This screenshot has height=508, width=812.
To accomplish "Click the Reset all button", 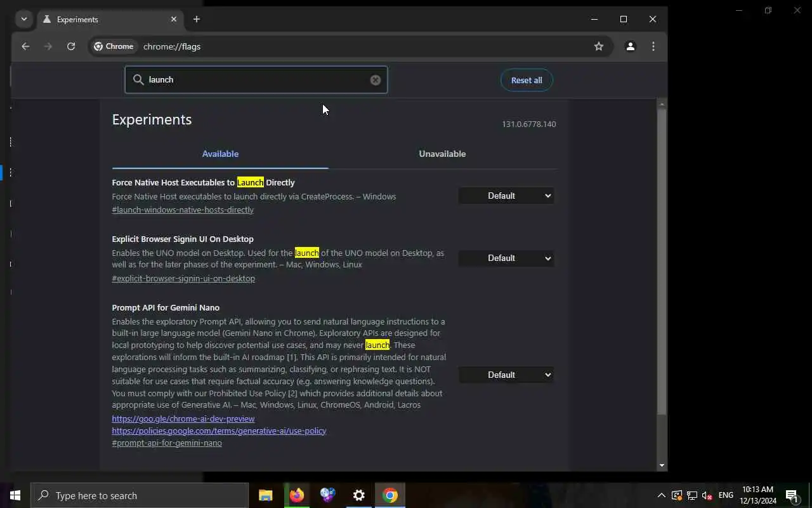I will pos(527,80).
